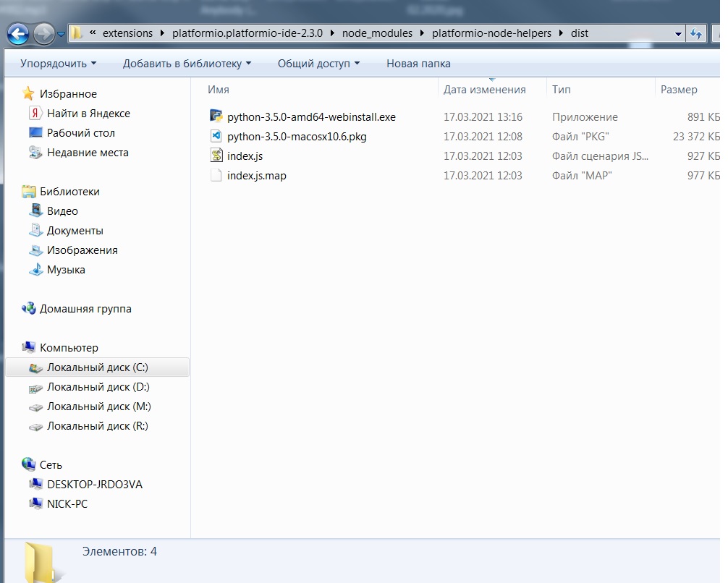The width and height of the screenshot is (728, 583).
Task: Open the address bar history dropdown
Action: click(x=678, y=34)
